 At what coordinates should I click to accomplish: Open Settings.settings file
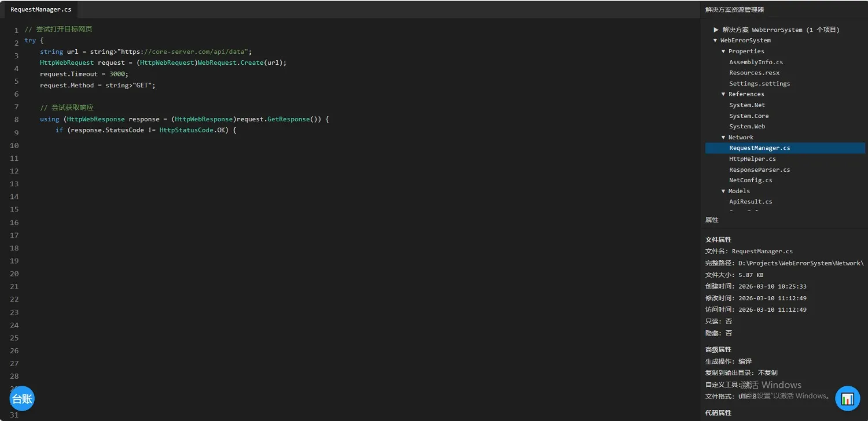759,84
